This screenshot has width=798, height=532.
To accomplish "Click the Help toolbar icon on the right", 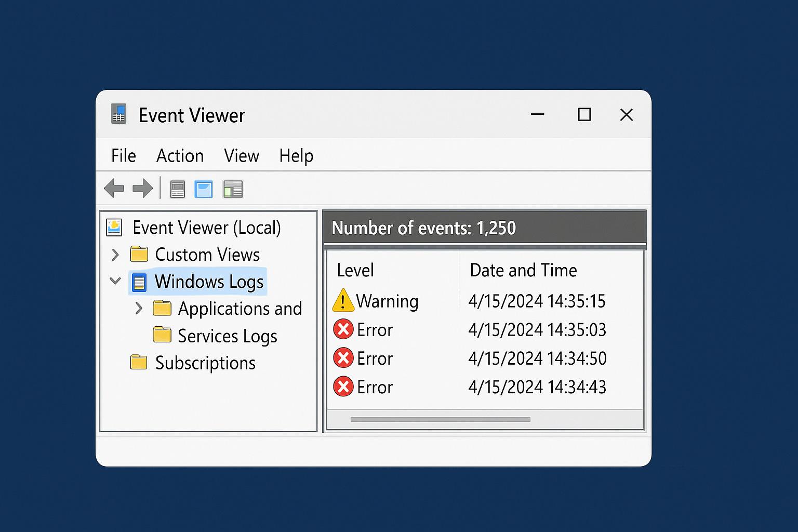I will click(233, 189).
